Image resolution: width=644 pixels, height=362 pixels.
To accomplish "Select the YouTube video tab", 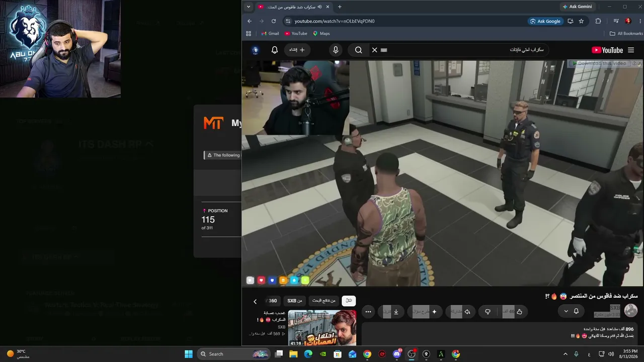I will (294, 7).
